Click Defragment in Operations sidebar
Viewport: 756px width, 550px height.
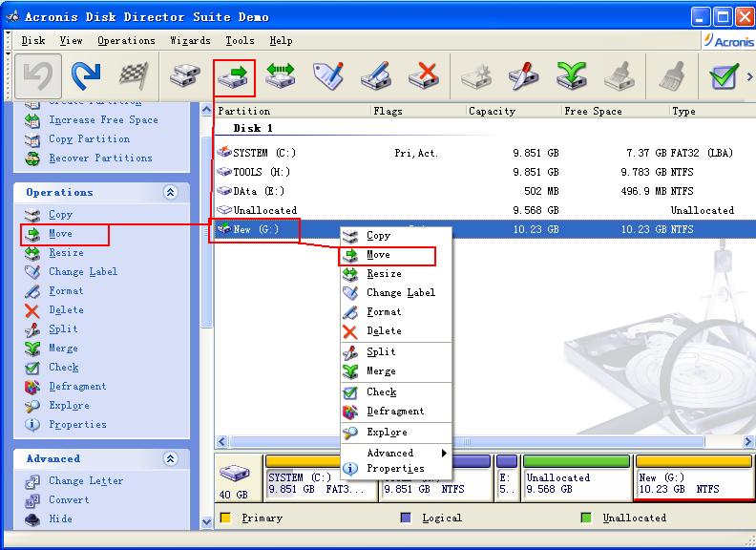point(77,386)
